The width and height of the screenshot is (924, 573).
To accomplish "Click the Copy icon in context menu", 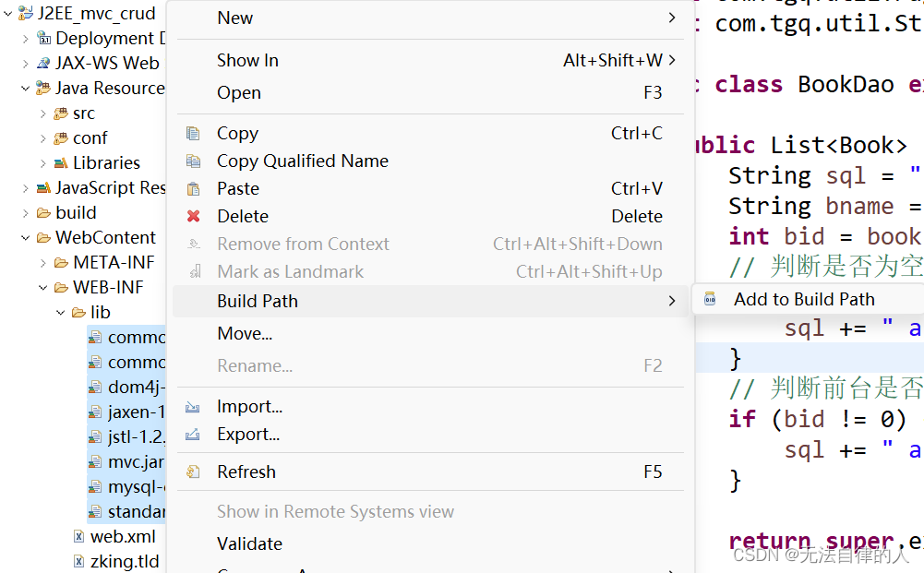I will (193, 134).
